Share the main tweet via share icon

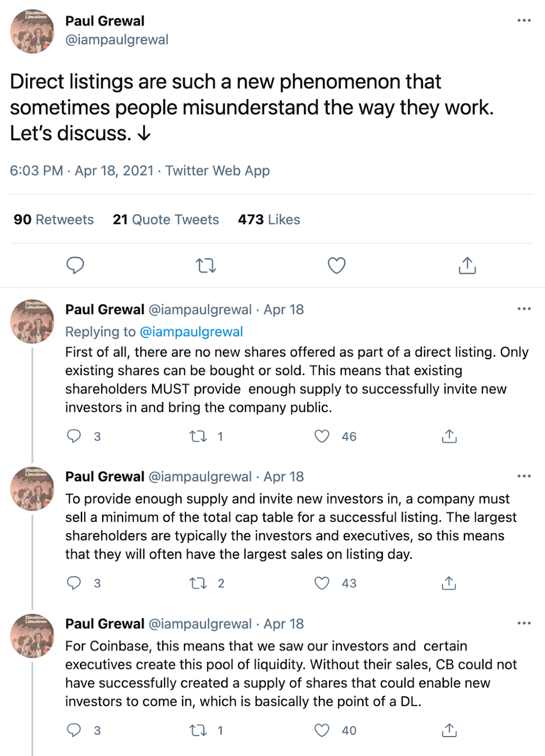[467, 266]
